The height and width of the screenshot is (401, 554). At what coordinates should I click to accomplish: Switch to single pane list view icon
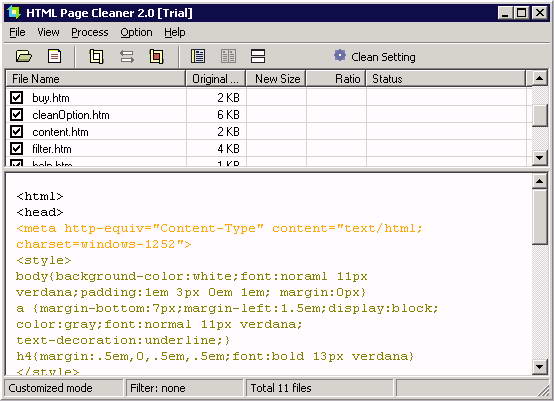tap(198, 56)
